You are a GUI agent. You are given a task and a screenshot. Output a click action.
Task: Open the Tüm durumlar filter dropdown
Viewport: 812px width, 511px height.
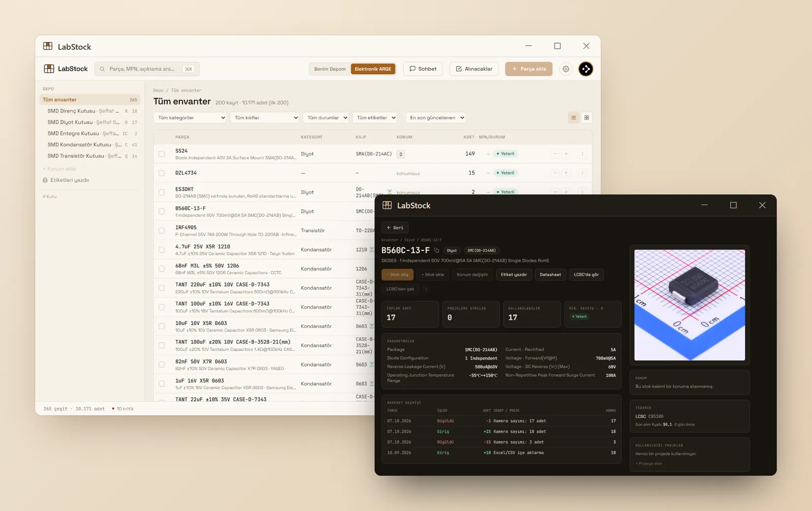coord(326,118)
